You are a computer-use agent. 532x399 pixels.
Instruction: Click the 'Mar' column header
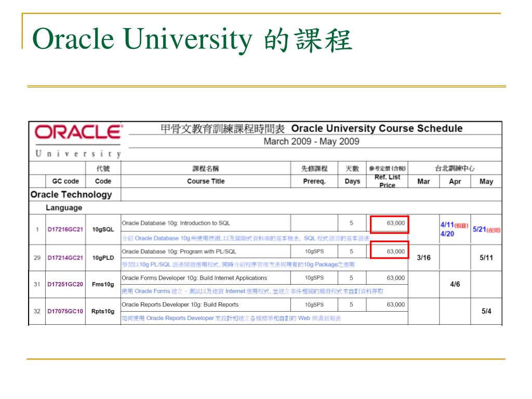coord(423,181)
